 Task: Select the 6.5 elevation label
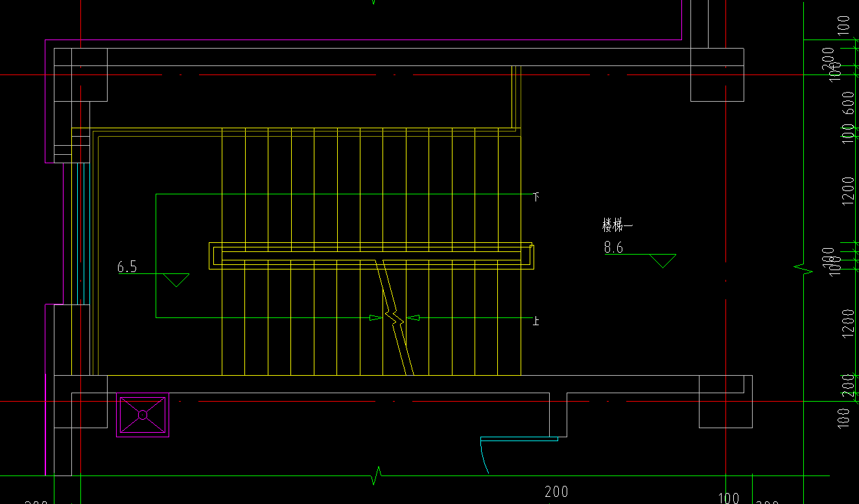tap(127, 267)
